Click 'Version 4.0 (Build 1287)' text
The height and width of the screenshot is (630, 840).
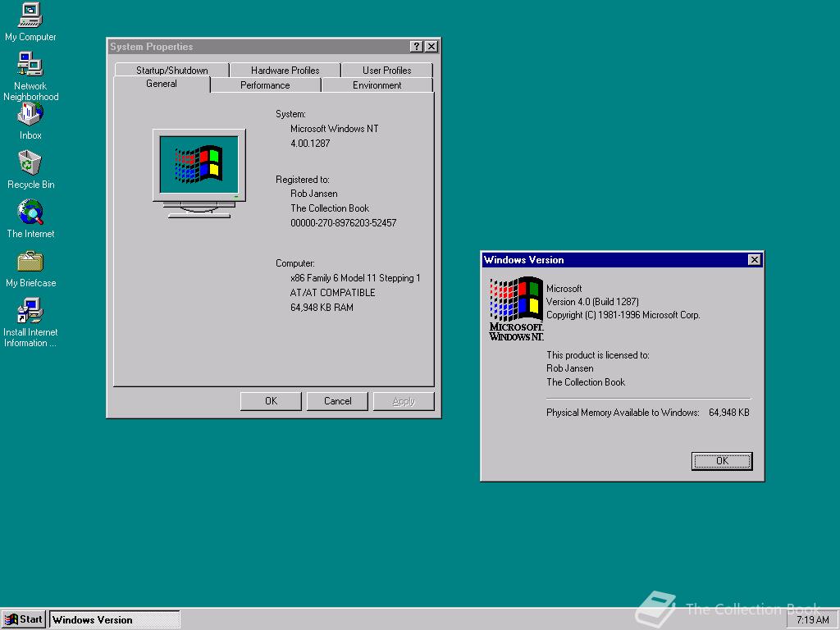pyautogui.click(x=592, y=302)
